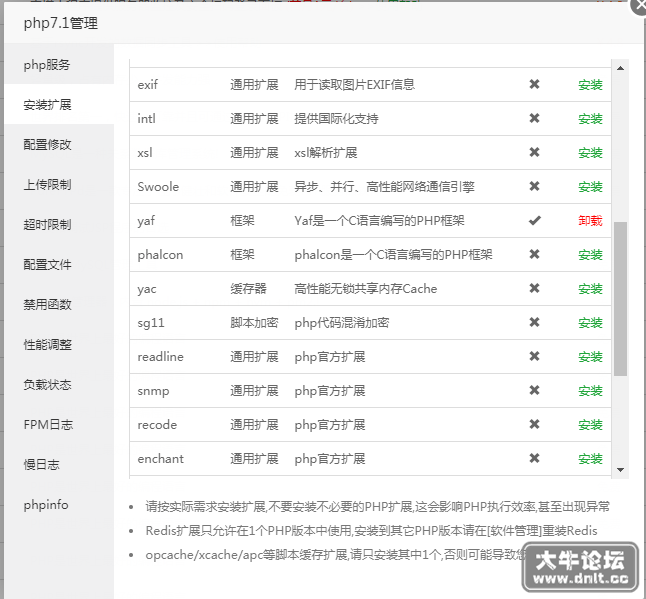Go to the 性能调整 tab
This screenshot has width=646, height=599.
point(59,344)
